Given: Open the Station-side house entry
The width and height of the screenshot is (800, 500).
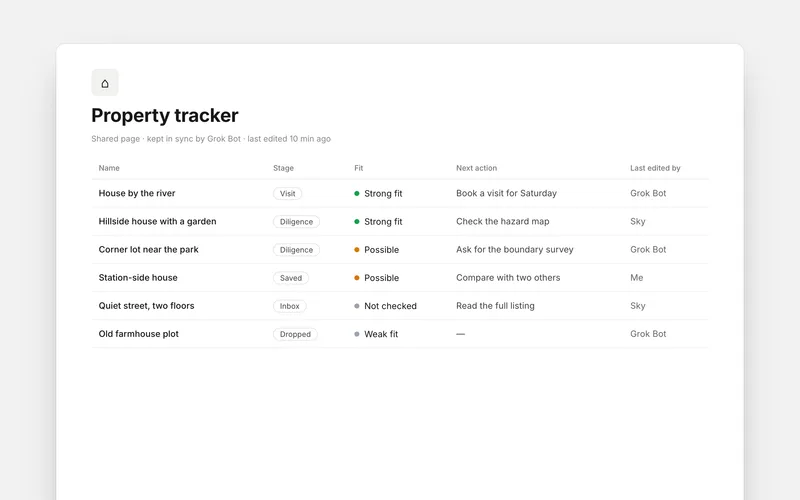Looking at the screenshot, I should [x=138, y=278].
